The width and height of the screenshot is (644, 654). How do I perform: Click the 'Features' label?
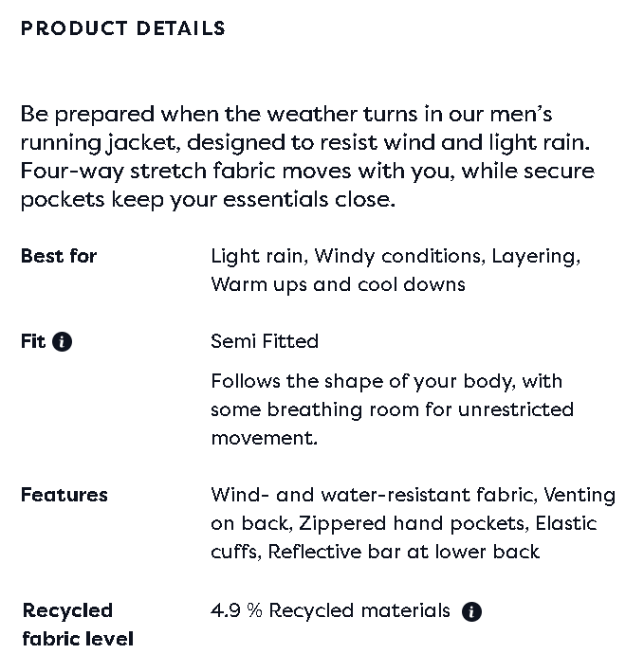point(64,495)
